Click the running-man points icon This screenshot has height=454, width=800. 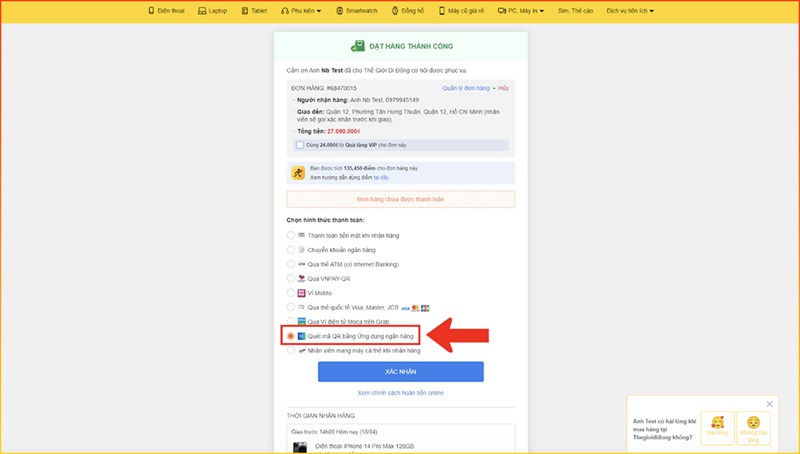pyautogui.click(x=298, y=173)
